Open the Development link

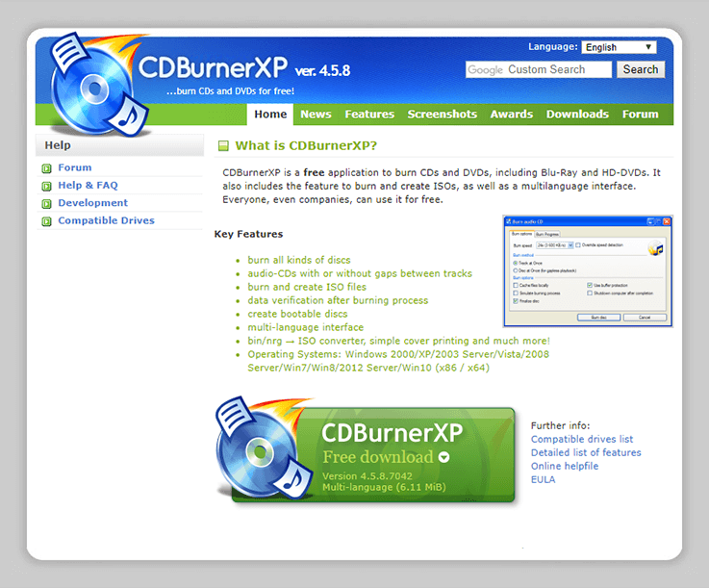92,203
